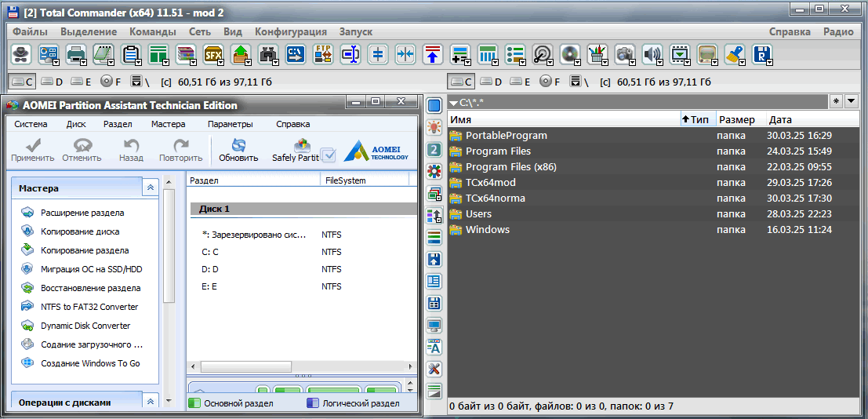Click the camera screenshot icon
This screenshot has width=868, height=419.
[623, 54]
